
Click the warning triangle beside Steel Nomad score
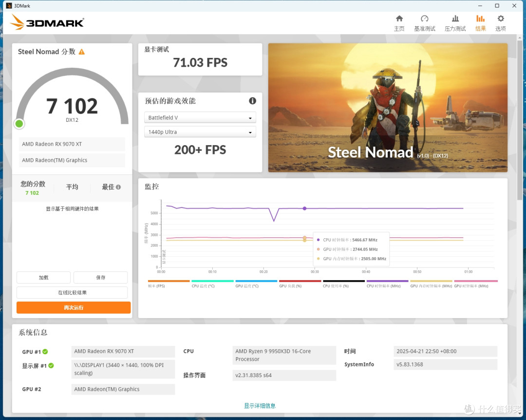82,52
